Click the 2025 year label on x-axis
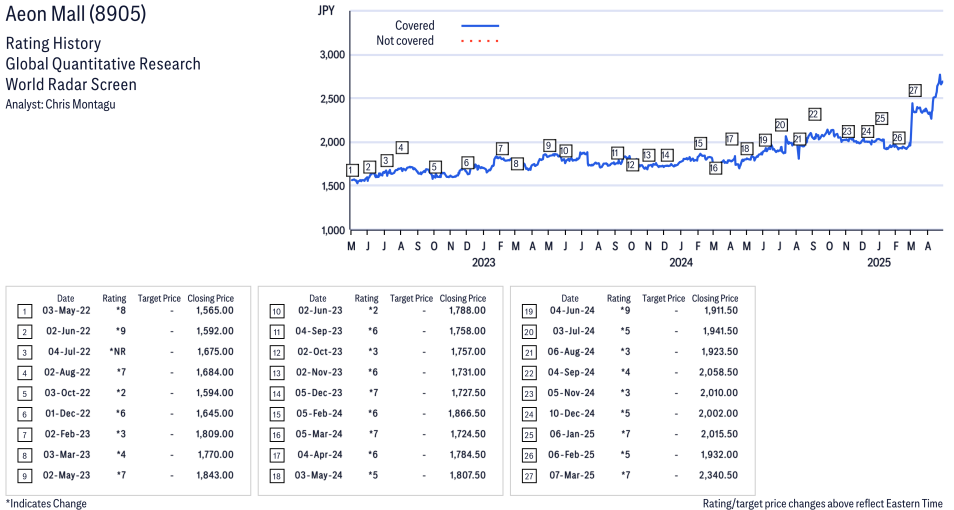954x510 pixels. coord(879,262)
